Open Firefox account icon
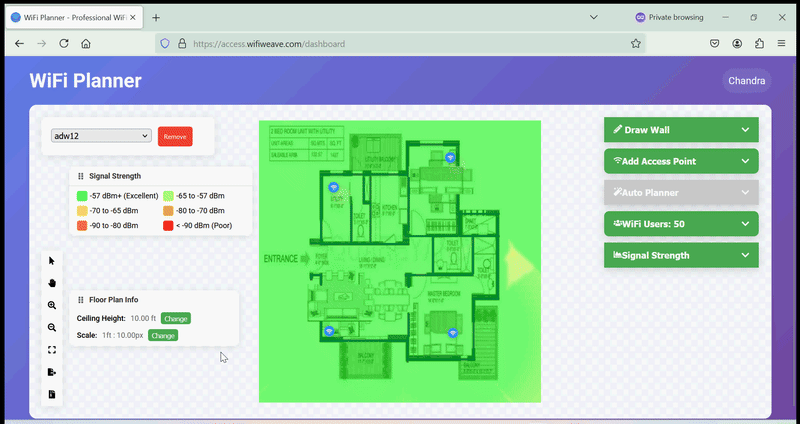 (x=737, y=44)
